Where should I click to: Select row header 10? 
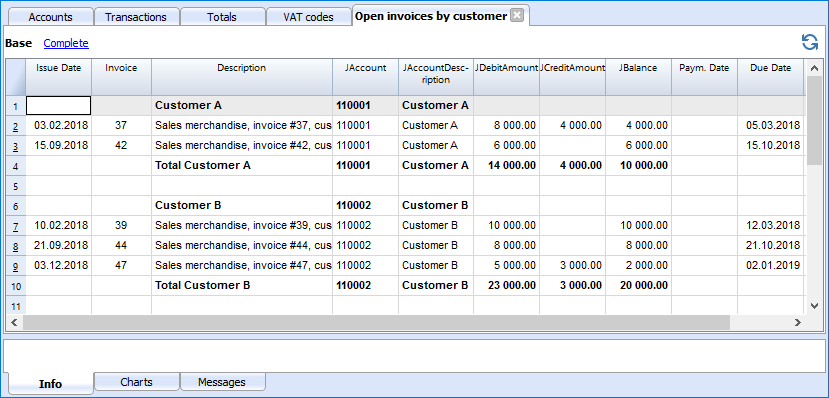[15, 285]
